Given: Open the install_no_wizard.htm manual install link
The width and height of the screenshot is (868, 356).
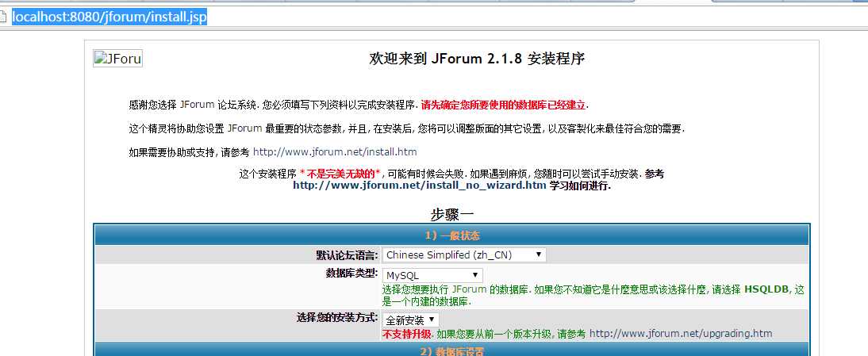Looking at the screenshot, I should tap(420, 185).
